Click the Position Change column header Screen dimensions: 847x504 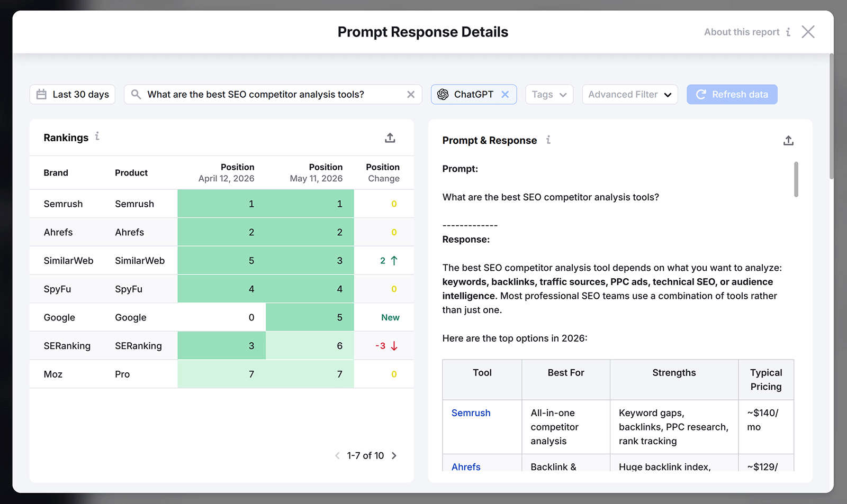(383, 173)
